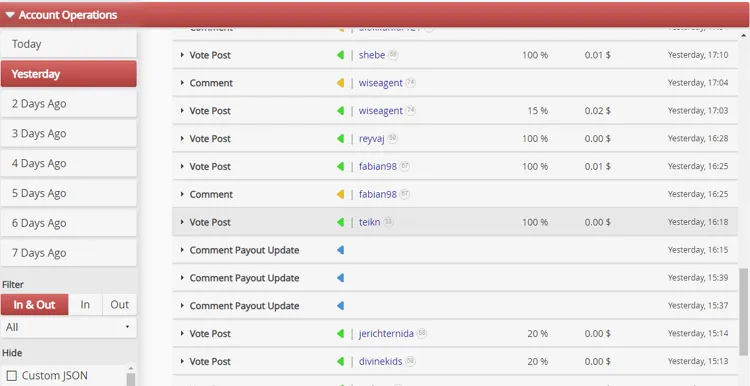Open fabian98 link in the Vote Post row
The height and width of the screenshot is (386, 750).
point(378,166)
